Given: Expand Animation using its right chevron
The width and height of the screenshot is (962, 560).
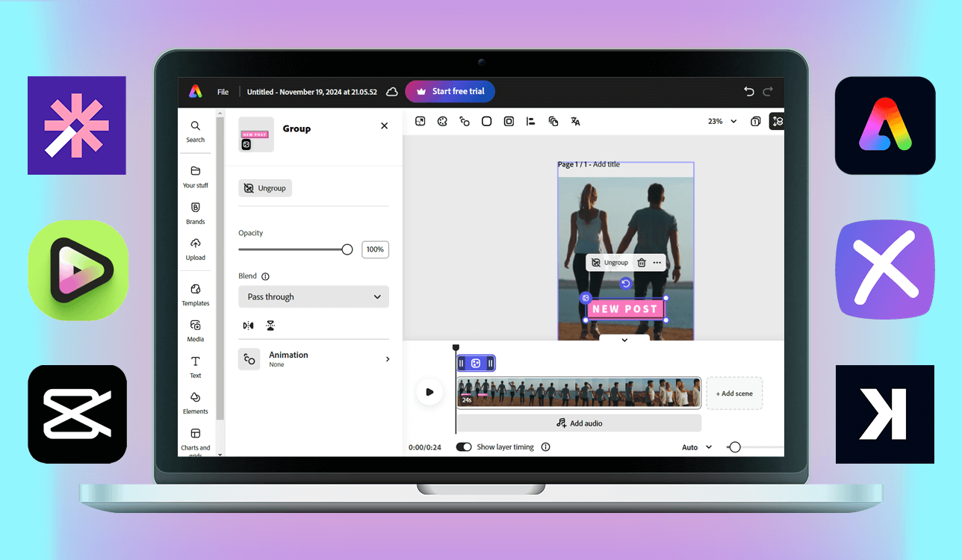Looking at the screenshot, I should [x=388, y=359].
